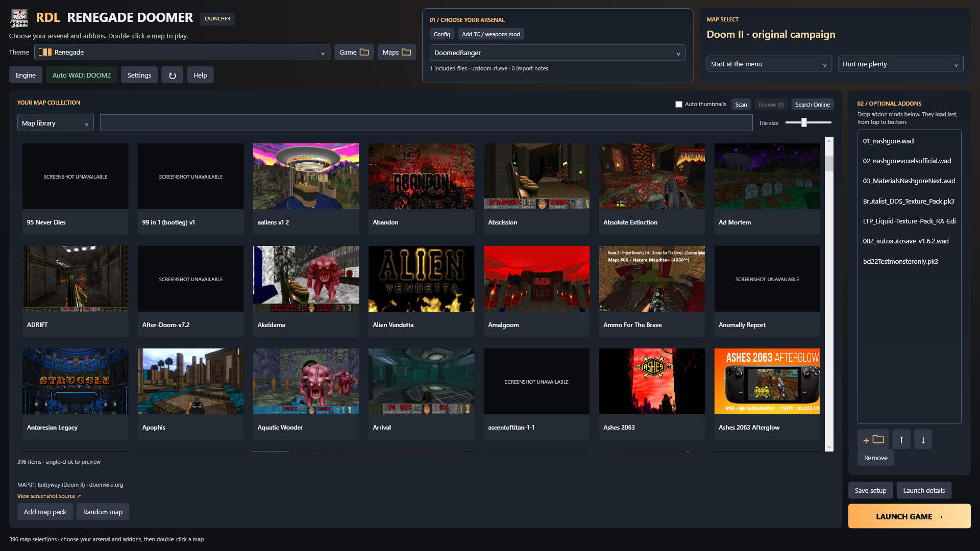Select the Alien Vendetta map thumbnail
980x551 pixels.
pyautogui.click(x=421, y=279)
